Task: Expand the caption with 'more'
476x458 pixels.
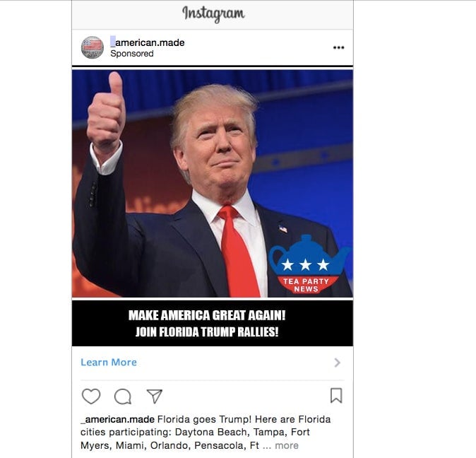Action: click(287, 445)
